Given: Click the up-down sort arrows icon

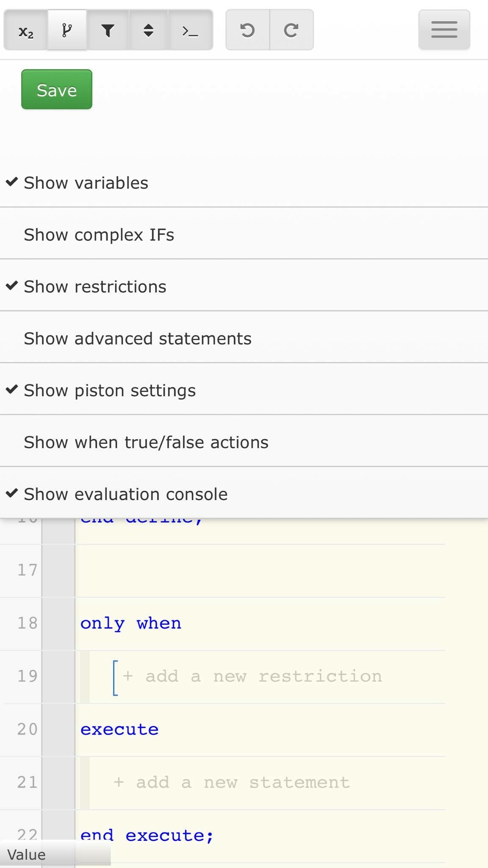Looking at the screenshot, I should point(148,31).
